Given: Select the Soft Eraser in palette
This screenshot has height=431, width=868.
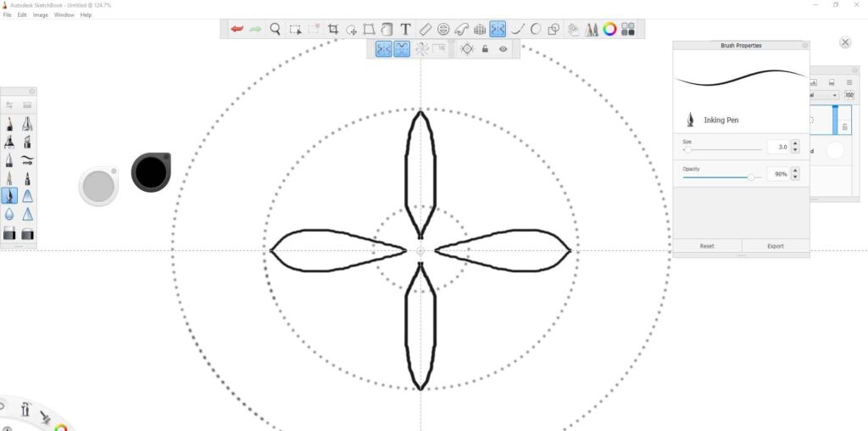Looking at the screenshot, I should coord(27,232).
